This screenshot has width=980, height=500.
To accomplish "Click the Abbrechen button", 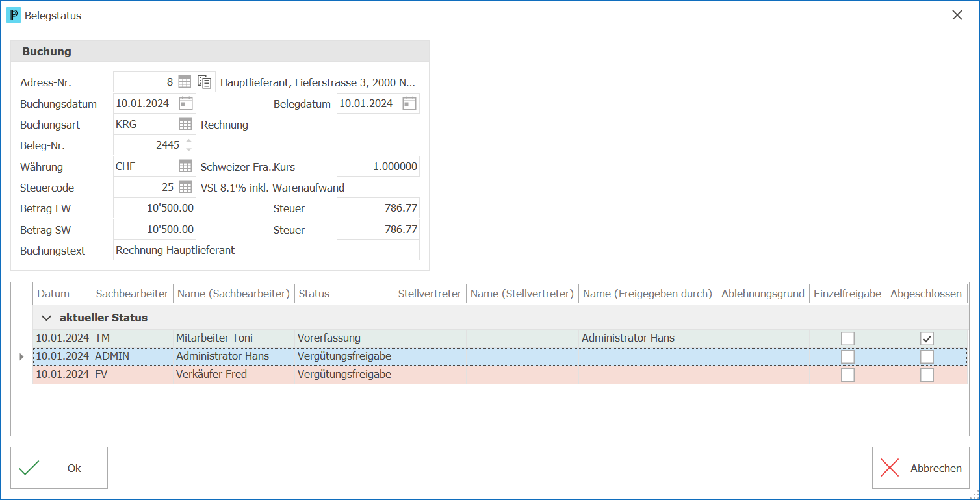I will [920, 468].
